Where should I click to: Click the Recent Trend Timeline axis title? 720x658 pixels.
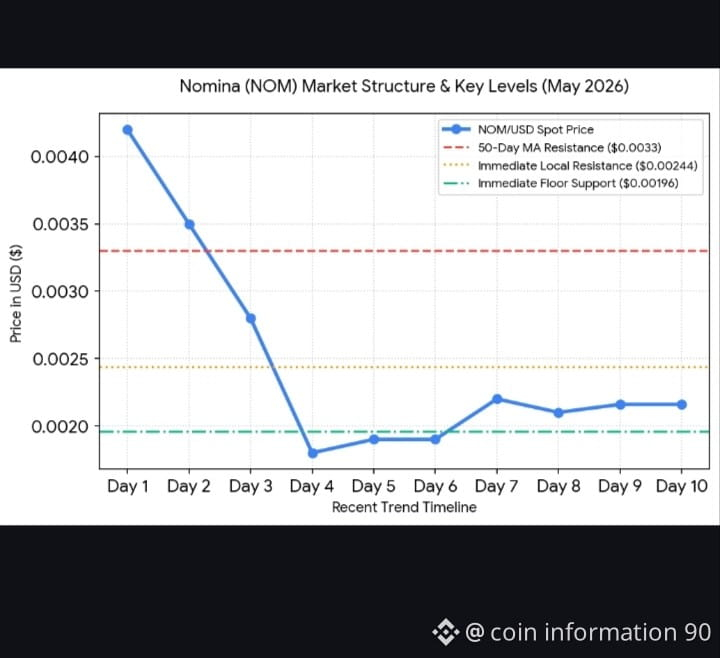[404, 507]
